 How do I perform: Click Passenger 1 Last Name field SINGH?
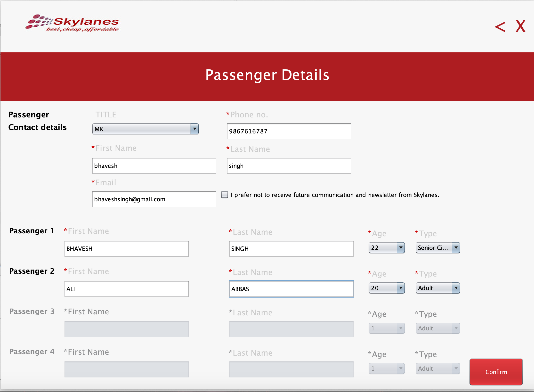tap(291, 249)
